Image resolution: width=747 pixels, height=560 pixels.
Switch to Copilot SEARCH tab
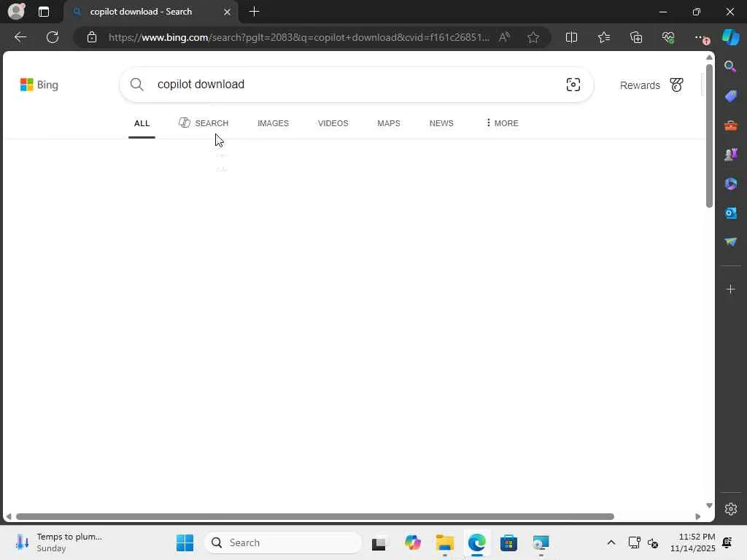tap(204, 123)
